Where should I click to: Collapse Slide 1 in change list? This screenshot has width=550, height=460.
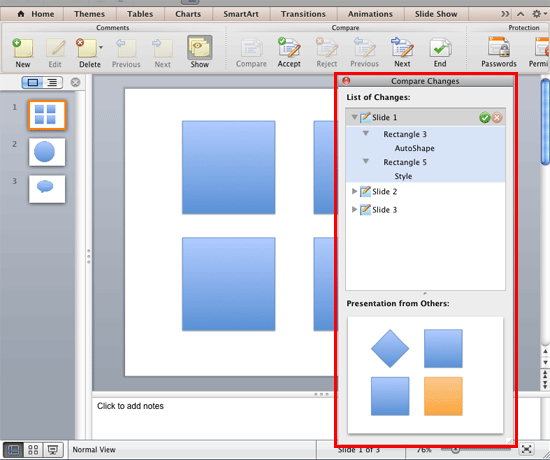tap(354, 117)
